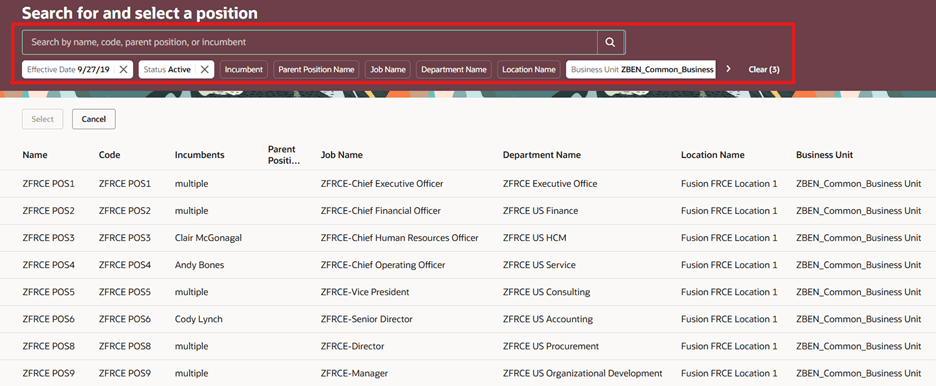Click ZFRCE-Chief Executive Officer job
Viewport: 936px width, 386px height.
click(x=382, y=184)
